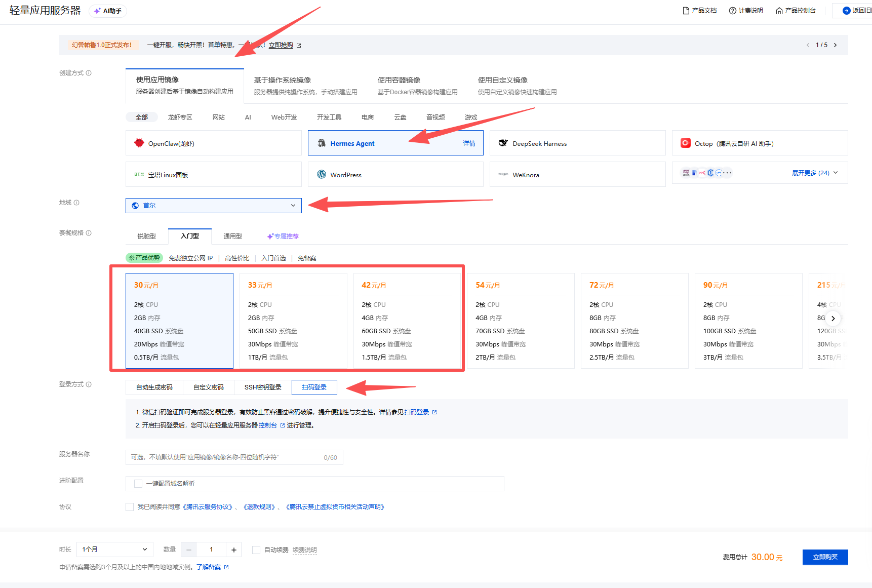The image size is (872, 588).
Task: Select the 宝塔Linux面板 application image
Action: click(213, 175)
